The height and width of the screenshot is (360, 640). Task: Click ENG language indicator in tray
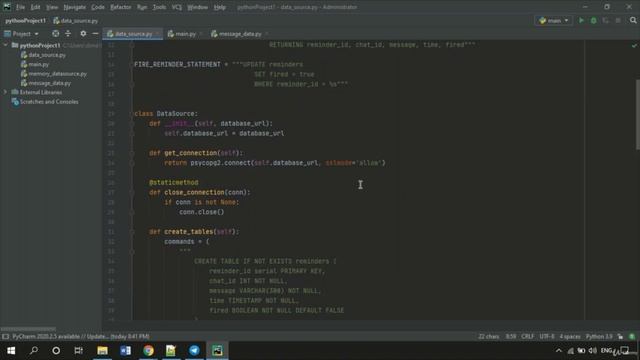point(606,351)
